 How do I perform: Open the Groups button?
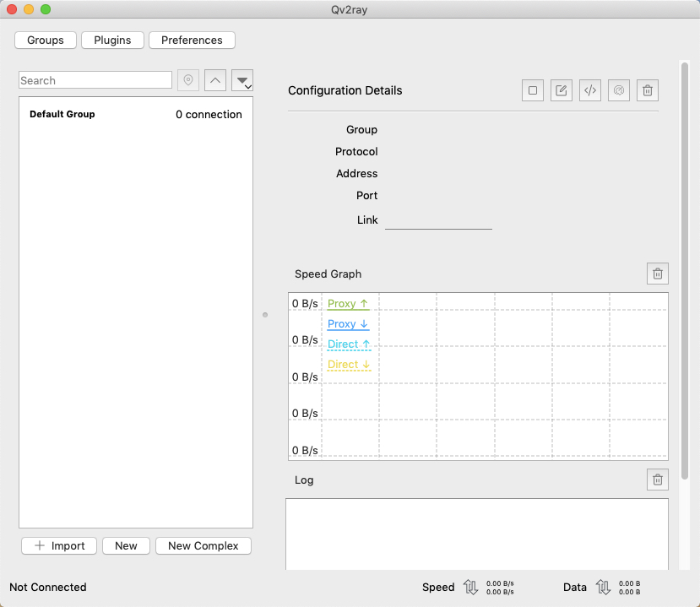coord(46,41)
